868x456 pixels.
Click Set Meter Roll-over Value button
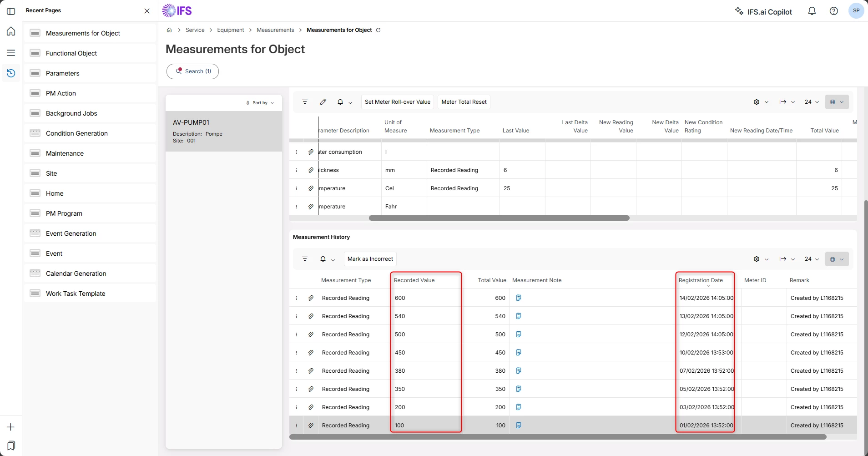point(397,102)
